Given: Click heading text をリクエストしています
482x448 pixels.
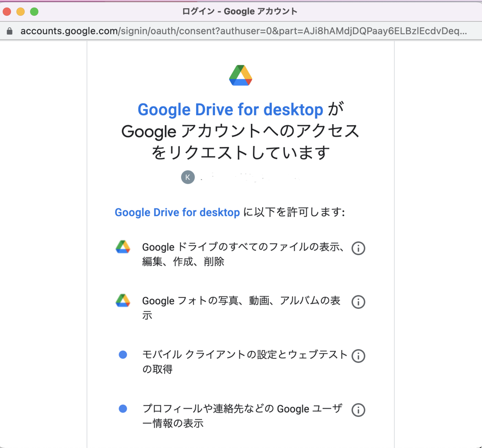Looking at the screenshot, I should 241,153.
